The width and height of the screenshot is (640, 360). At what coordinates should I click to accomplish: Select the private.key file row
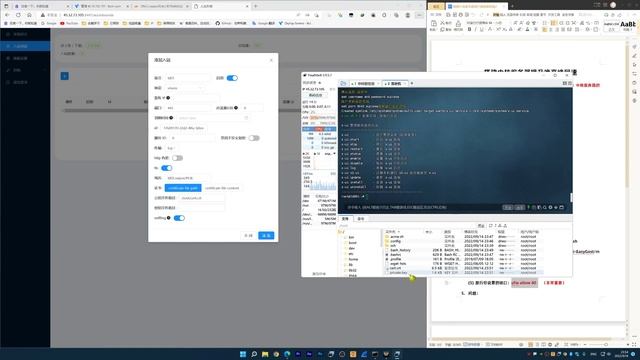463,273
